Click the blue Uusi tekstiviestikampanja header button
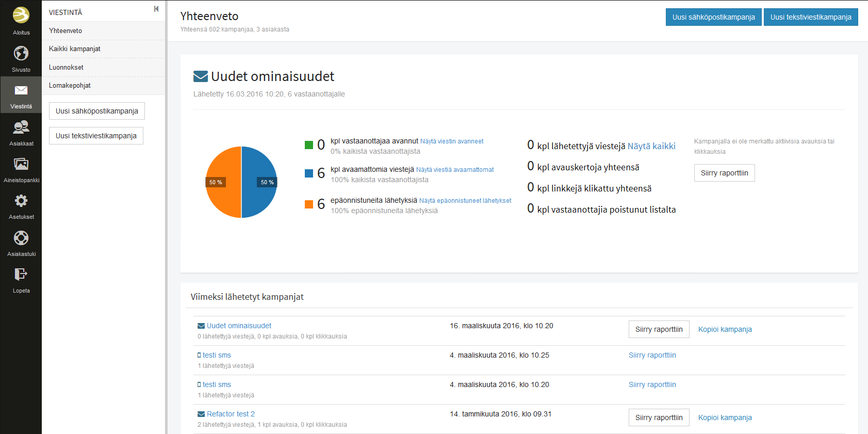Screen dimensions: 868x434 (810, 17)
